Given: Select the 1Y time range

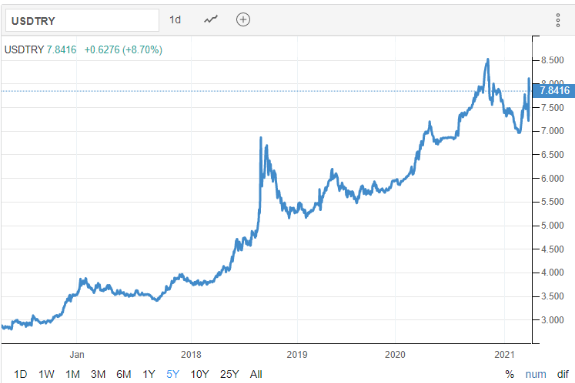Looking at the screenshot, I should point(149,374).
